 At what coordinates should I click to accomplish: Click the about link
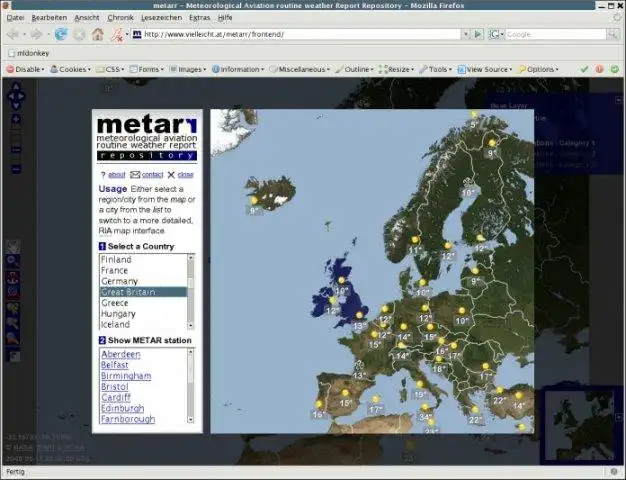117,175
